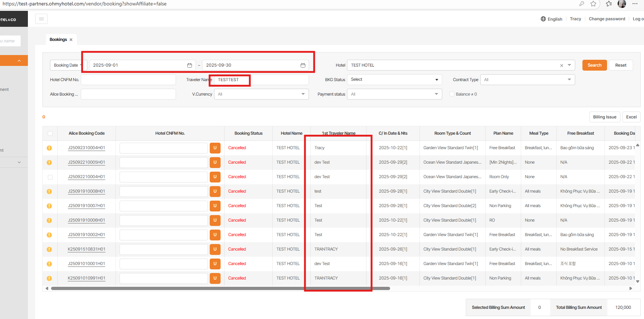Check the Balance ≠ 0 checkbox
The width and height of the screenshot is (644, 319).
[x=452, y=94]
